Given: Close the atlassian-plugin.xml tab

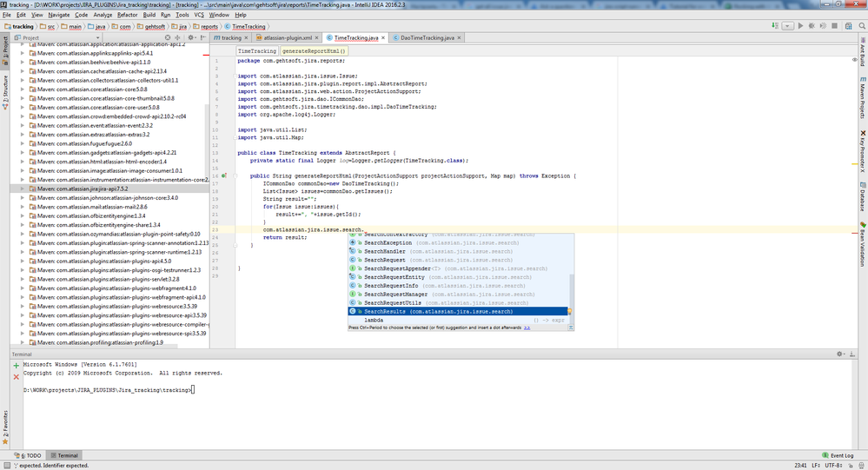Looking at the screenshot, I should tap(316, 38).
